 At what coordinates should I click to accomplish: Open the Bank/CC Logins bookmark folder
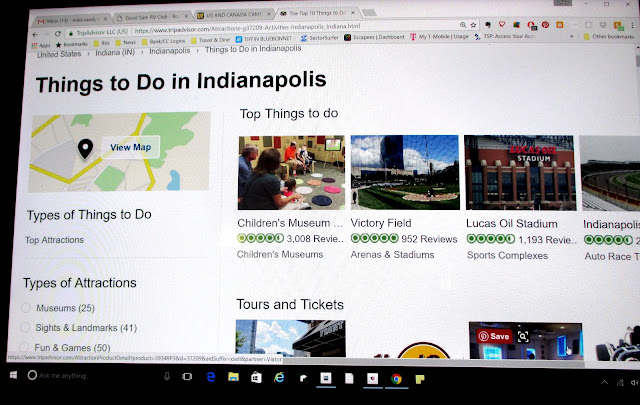(163, 41)
